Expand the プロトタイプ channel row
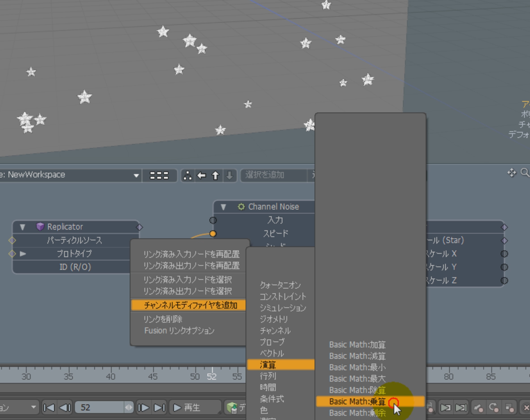The image size is (530, 420). point(23,254)
